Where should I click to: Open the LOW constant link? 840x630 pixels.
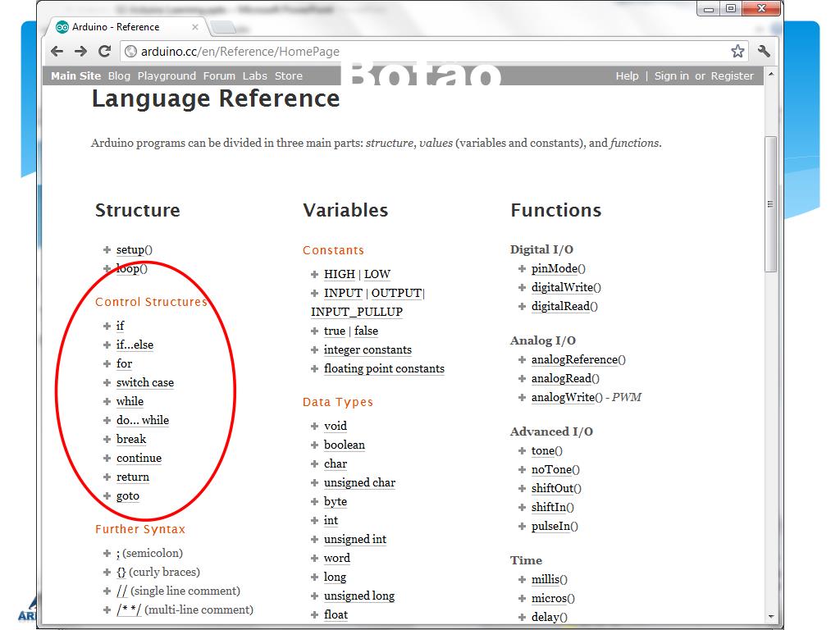(x=377, y=274)
